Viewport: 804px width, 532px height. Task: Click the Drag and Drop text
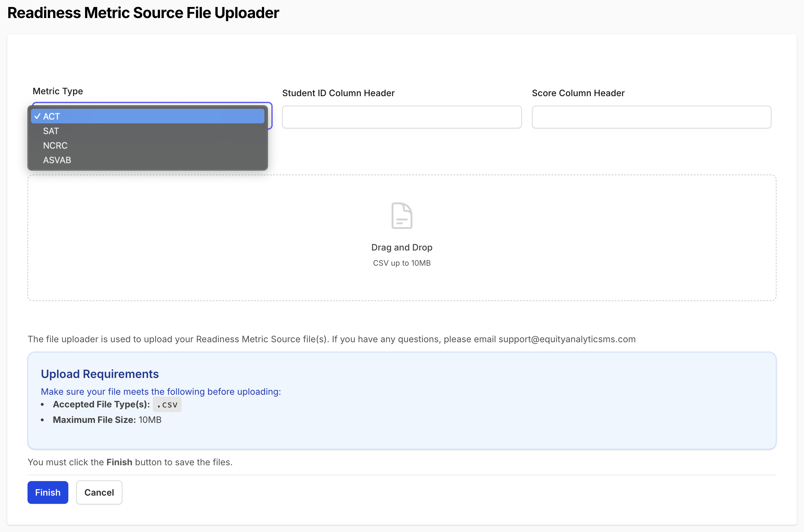coord(402,247)
